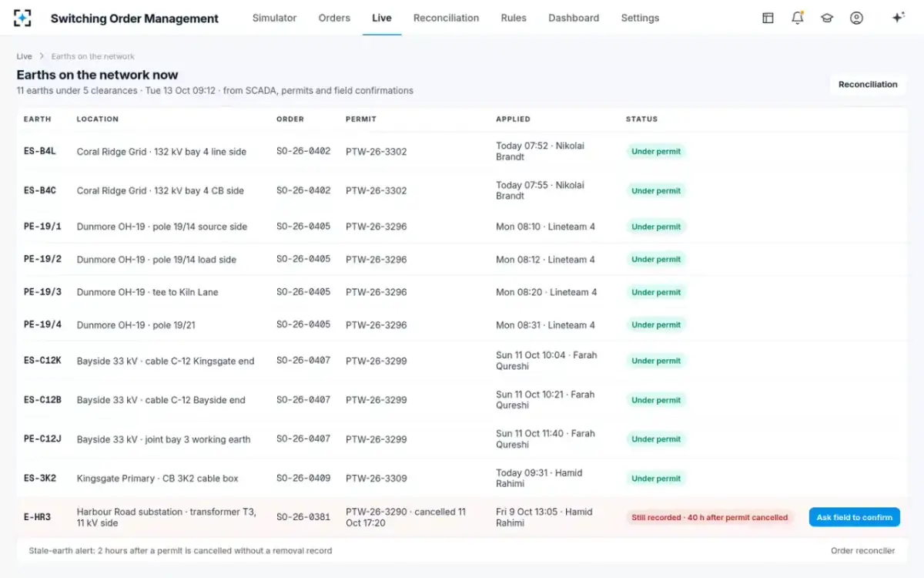The height and width of the screenshot is (578, 924).
Task: Select earth E-HR3
Action: click(37, 517)
